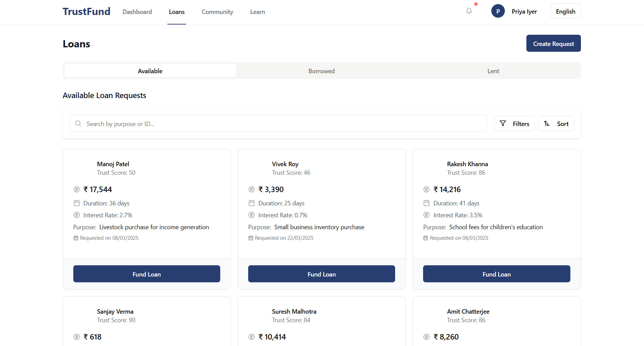644x346 pixels.
Task: Click the ₹ 17,544 loan amount
Action: click(x=98, y=189)
